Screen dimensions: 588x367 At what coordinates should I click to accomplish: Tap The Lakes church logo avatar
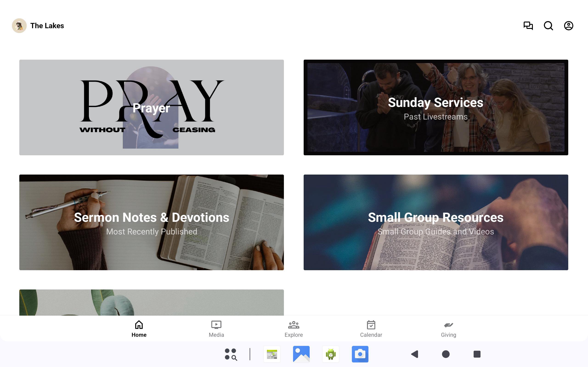[19, 25]
